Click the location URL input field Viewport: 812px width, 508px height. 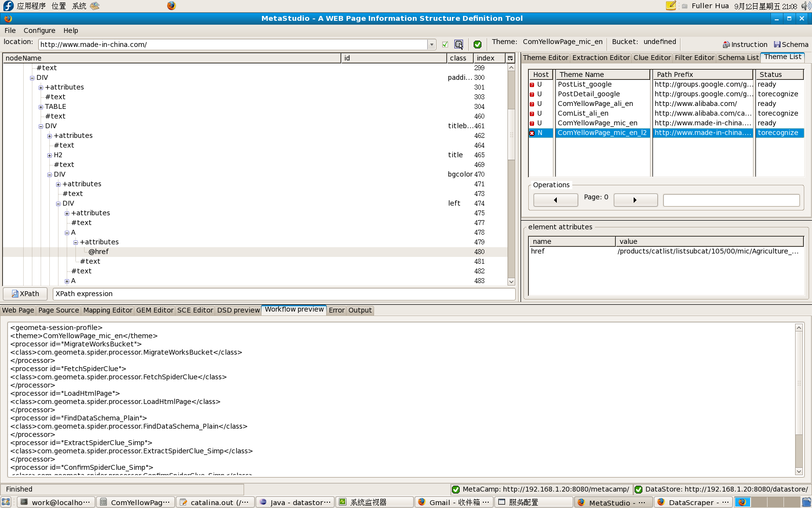[233, 45]
